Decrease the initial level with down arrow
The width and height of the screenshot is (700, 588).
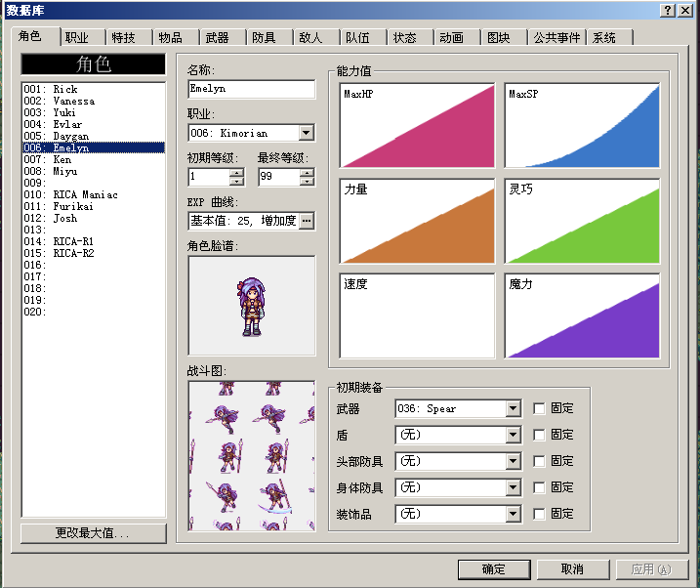click(x=236, y=181)
